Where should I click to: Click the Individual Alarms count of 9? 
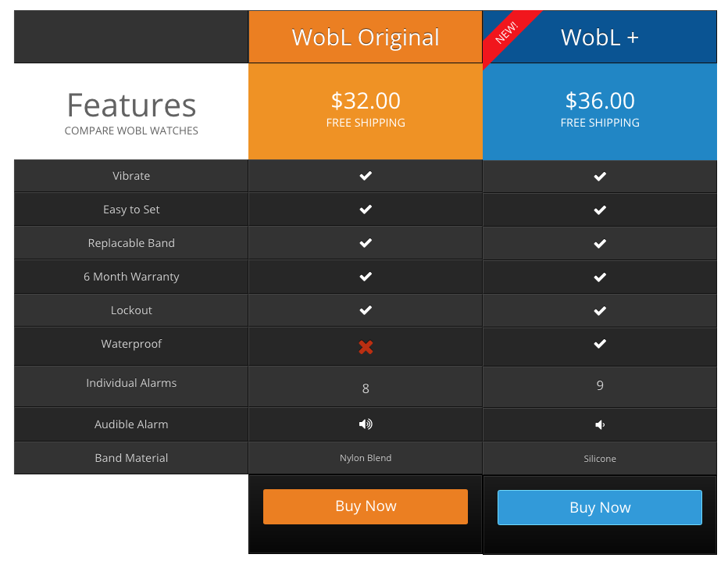pyautogui.click(x=599, y=384)
